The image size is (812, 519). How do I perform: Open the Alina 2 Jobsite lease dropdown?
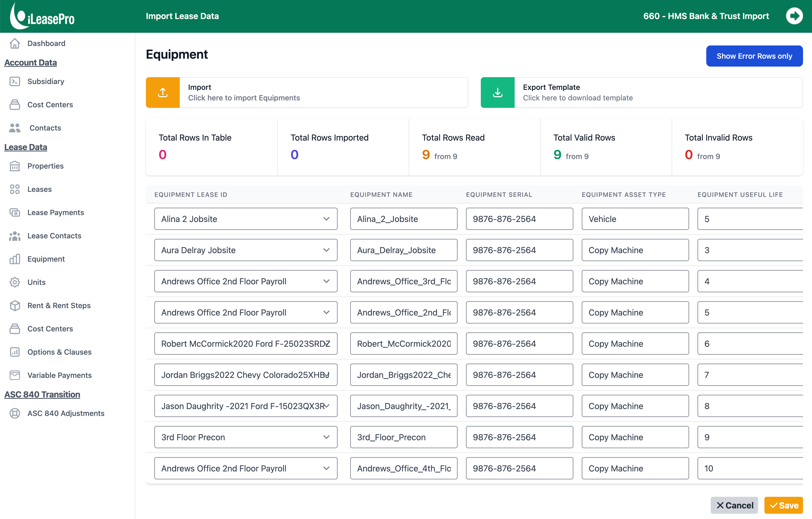246,219
